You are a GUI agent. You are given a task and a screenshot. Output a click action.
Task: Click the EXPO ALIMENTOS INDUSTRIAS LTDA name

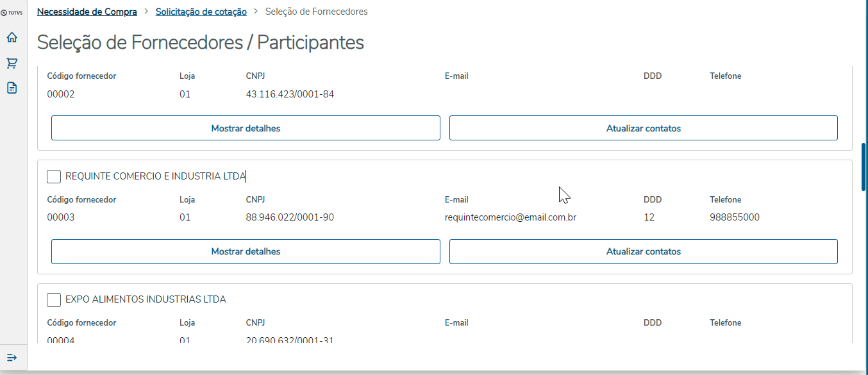click(146, 299)
